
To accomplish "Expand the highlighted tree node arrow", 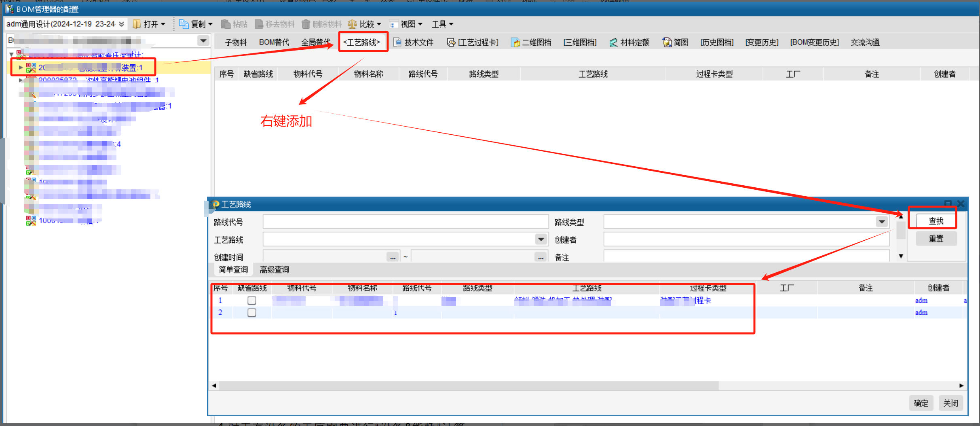I will point(21,68).
